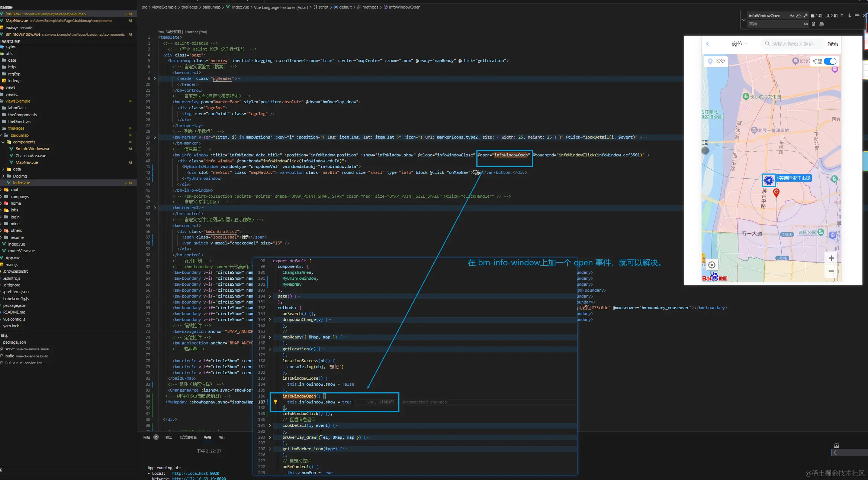Screen dimensions: 868x480
Task: Click the Replace All icon
Action: 822,24
